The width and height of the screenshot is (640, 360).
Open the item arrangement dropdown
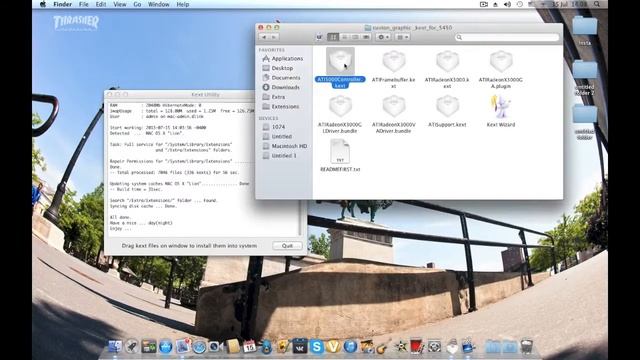pyautogui.click(x=402, y=37)
